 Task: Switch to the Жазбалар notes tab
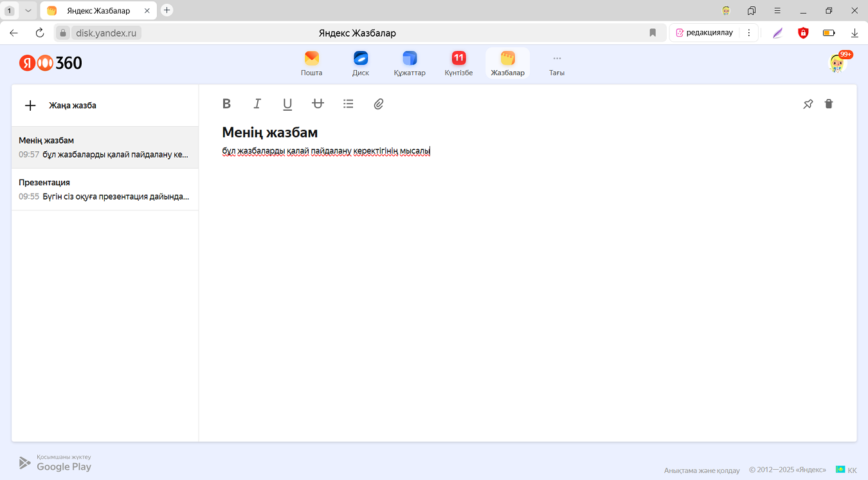(508, 64)
